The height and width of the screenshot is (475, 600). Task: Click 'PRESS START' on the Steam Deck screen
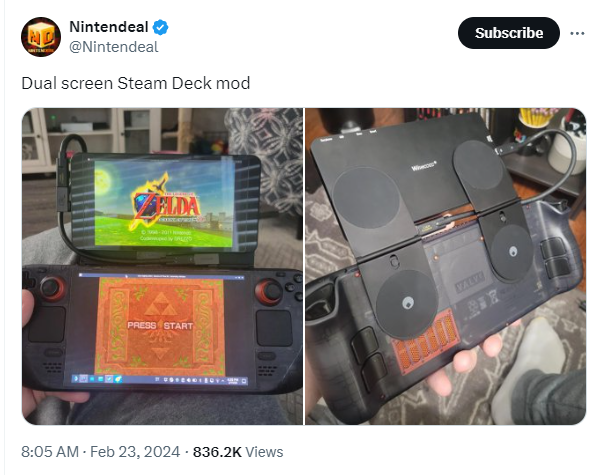pos(160,325)
